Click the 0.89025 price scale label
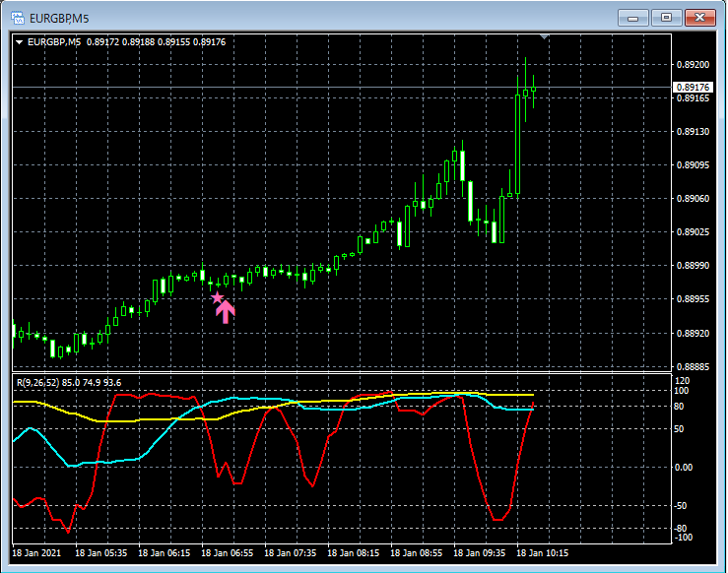This screenshot has width=728, height=573. 693,232
